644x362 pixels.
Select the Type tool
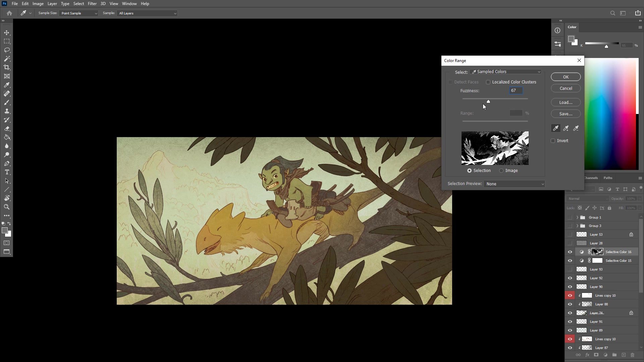point(7,172)
